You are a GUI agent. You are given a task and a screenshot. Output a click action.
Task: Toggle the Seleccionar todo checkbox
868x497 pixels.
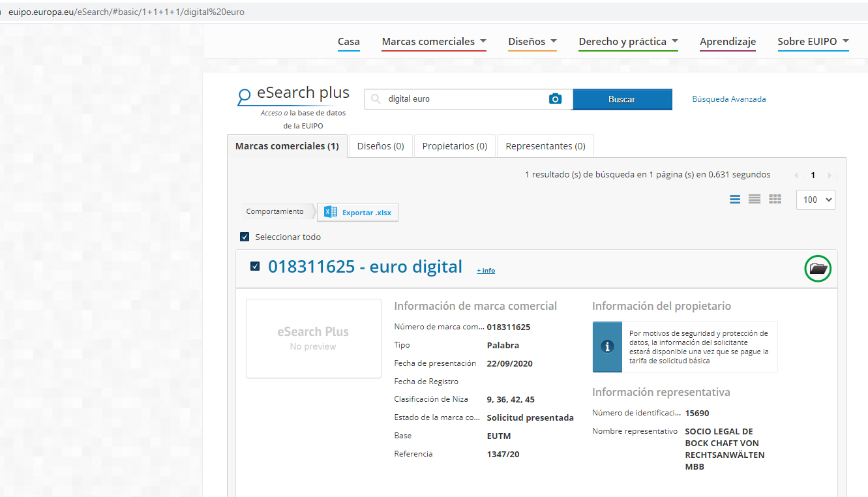[245, 237]
